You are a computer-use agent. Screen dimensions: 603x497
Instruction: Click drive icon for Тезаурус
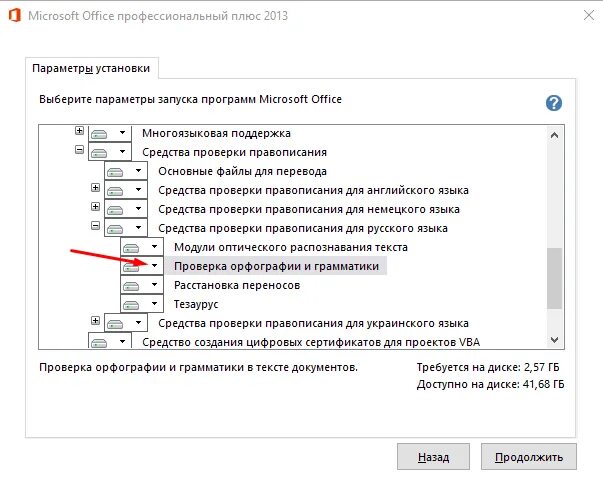(x=131, y=305)
